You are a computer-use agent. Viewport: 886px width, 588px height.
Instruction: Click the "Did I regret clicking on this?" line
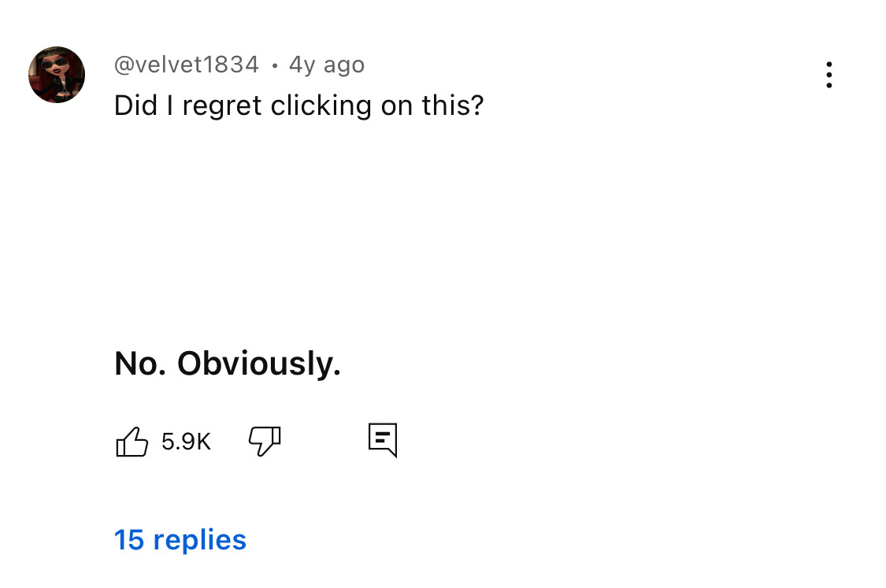click(x=298, y=105)
